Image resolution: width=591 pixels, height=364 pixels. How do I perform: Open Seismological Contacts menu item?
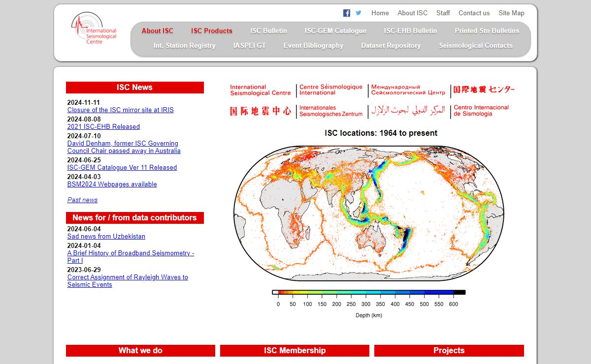tap(476, 45)
